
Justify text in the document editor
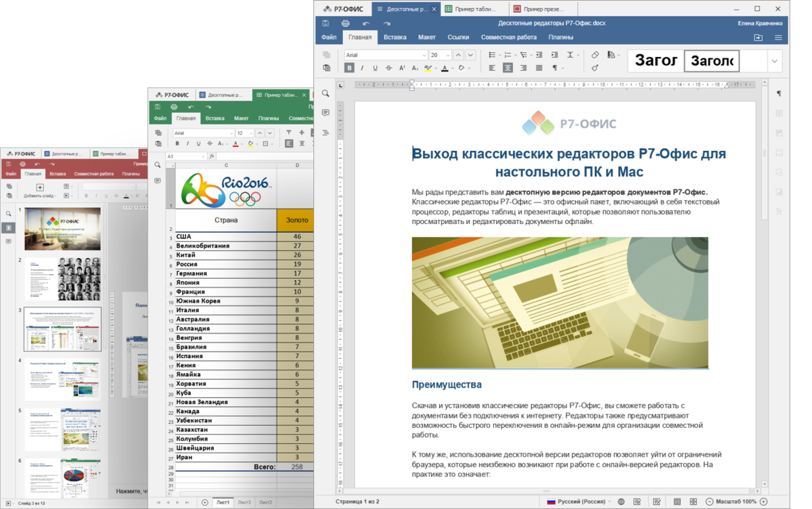539,68
